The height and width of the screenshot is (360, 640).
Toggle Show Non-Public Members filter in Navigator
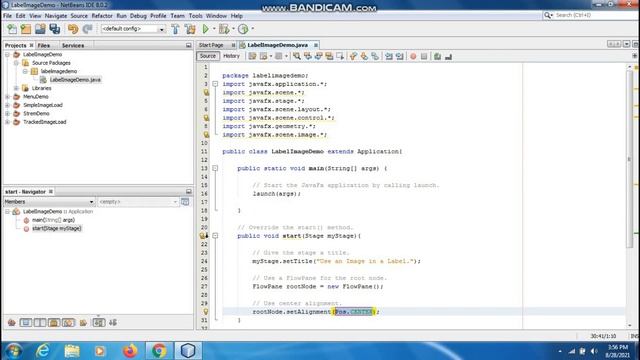click(54, 322)
